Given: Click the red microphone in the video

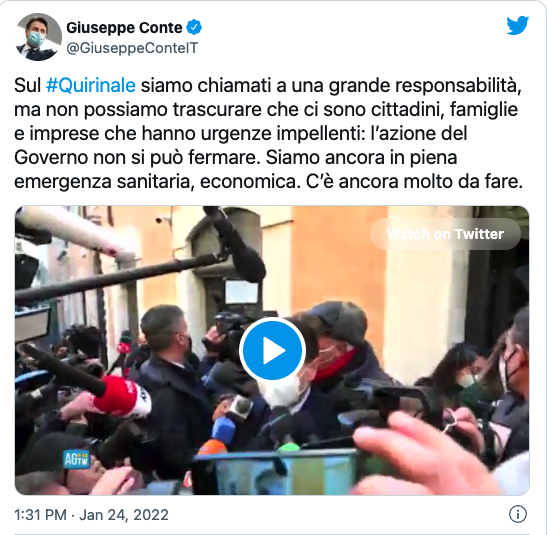Looking at the screenshot, I should (x=122, y=397).
